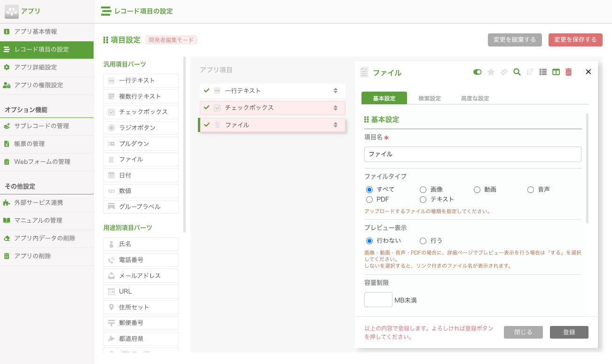
Task: Save changes with 変更を保存する
Action: click(x=575, y=40)
